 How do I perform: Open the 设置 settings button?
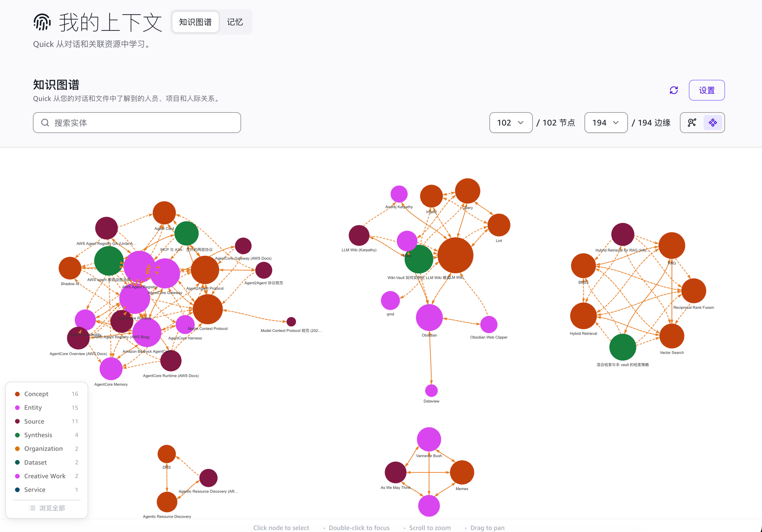point(707,90)
